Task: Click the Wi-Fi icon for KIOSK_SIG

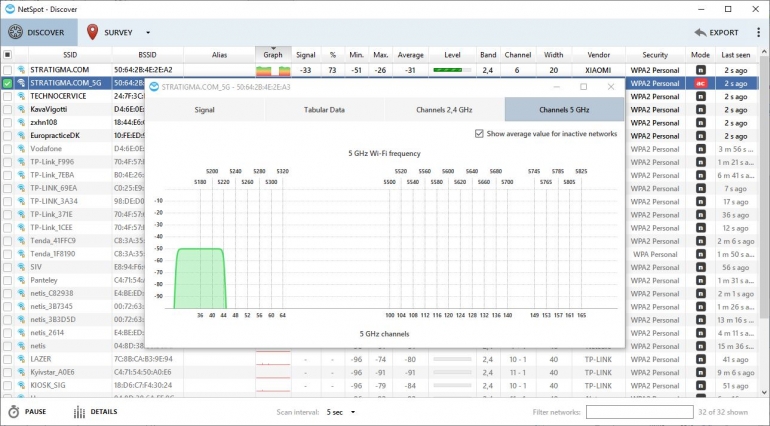Action: [x=21, y=385]
